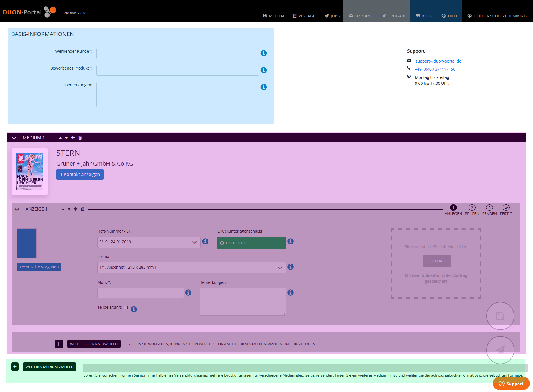Open the Verlage menu
533x392 pixels.
click(x=304, y=16)
